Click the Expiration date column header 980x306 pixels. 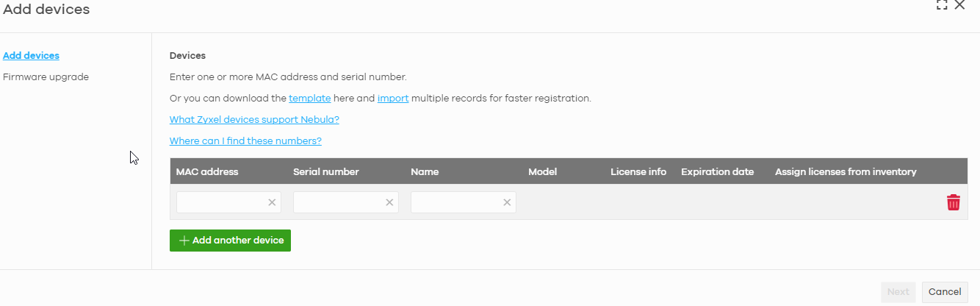[x=717, y=171]
